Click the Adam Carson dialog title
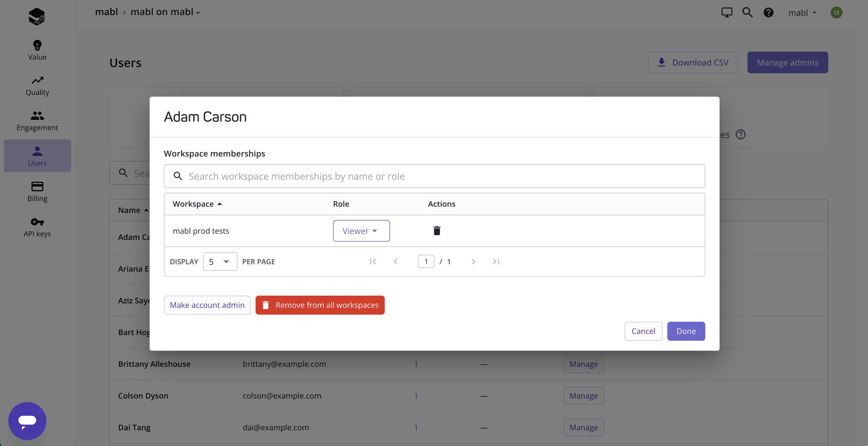The width and height of the screenshot is (868, 446). click(x=205, y=117)
